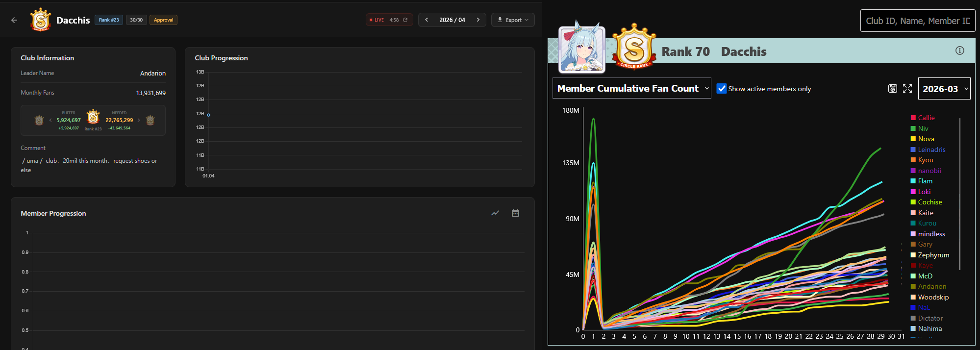Advance to next month with right chevron

tap(478, 20)
